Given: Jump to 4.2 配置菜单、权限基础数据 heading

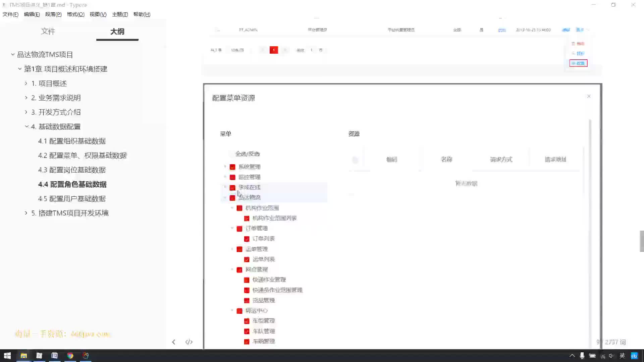Looking at the screenshot, I should pyautogui.click(x=83, y=156).
